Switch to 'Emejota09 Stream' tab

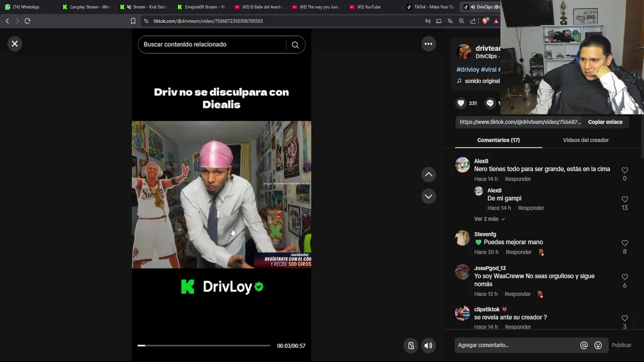tap(201, 7)
